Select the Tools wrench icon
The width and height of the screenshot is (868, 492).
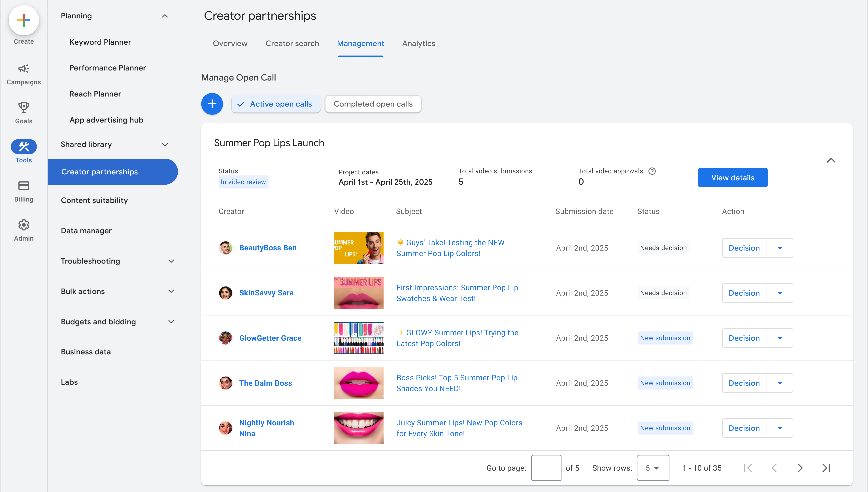click(24, 147)
